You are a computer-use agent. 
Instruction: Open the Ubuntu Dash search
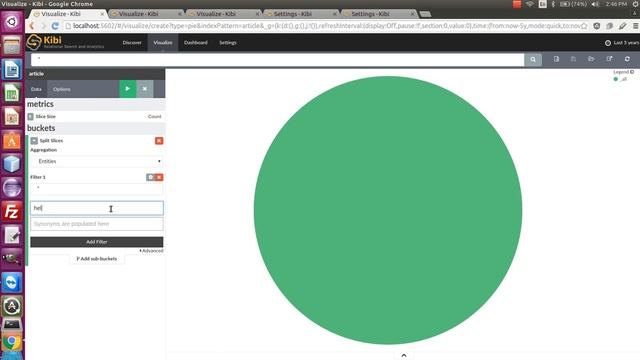[x=12, y=21]
